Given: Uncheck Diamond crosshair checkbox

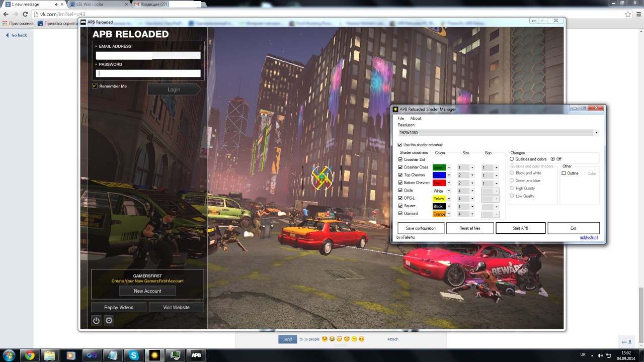Looking at the screenshot, I should pos(400,214).
